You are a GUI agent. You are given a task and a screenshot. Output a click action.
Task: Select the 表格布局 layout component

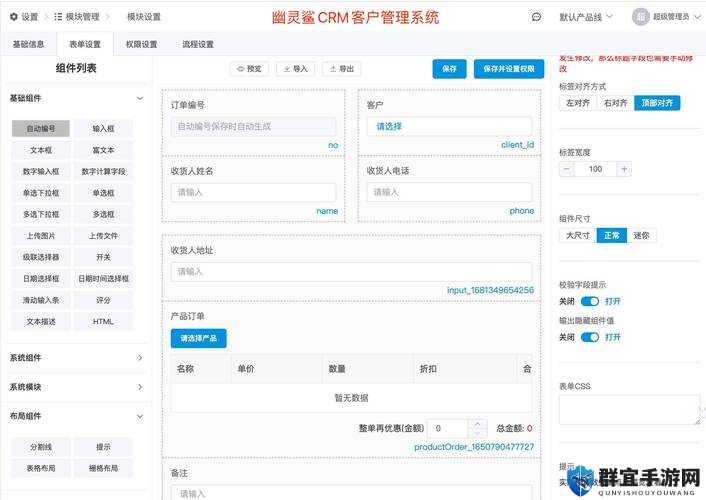(41, 468)
